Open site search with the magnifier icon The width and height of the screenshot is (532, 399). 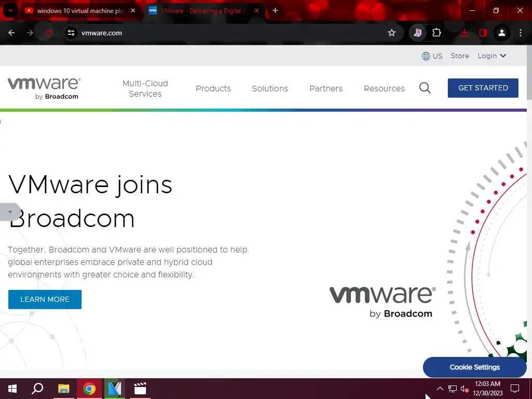425,88
